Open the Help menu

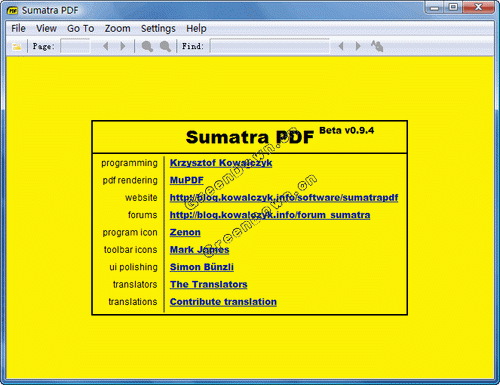point(196,29)
